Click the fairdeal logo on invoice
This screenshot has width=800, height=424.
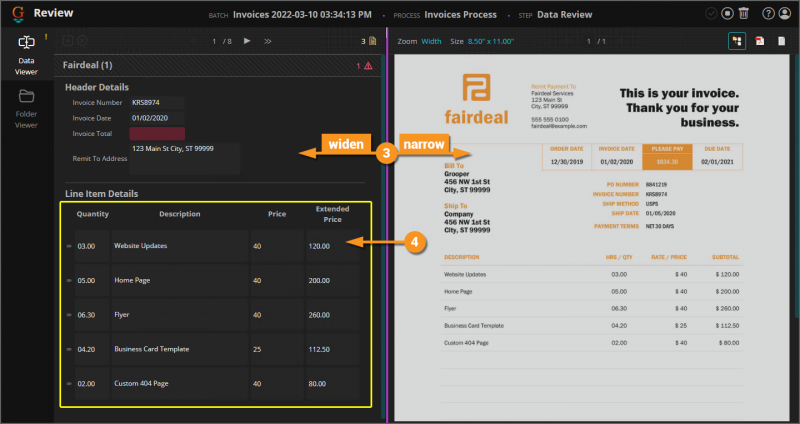click(x=476, y=99)
